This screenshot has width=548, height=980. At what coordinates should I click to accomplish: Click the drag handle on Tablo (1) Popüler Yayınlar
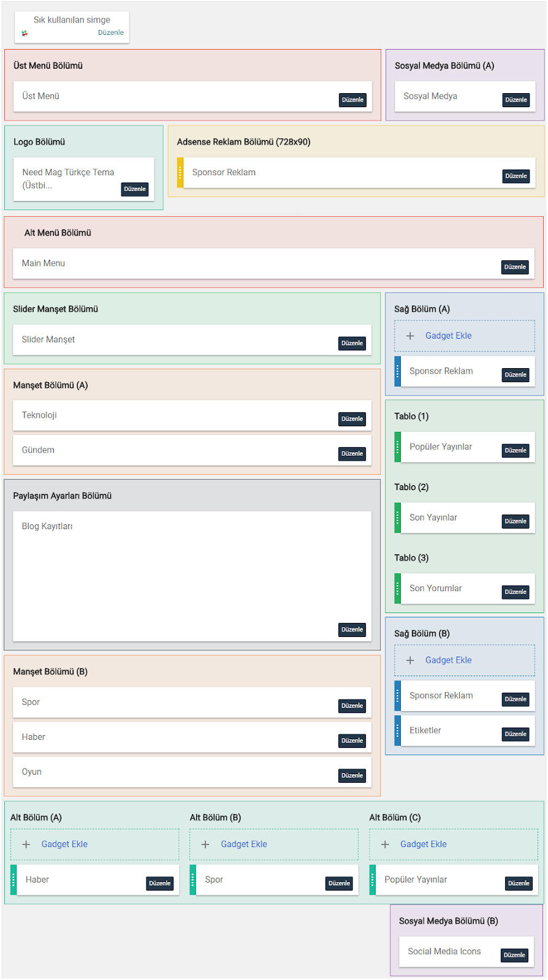[x=398, y=447]
